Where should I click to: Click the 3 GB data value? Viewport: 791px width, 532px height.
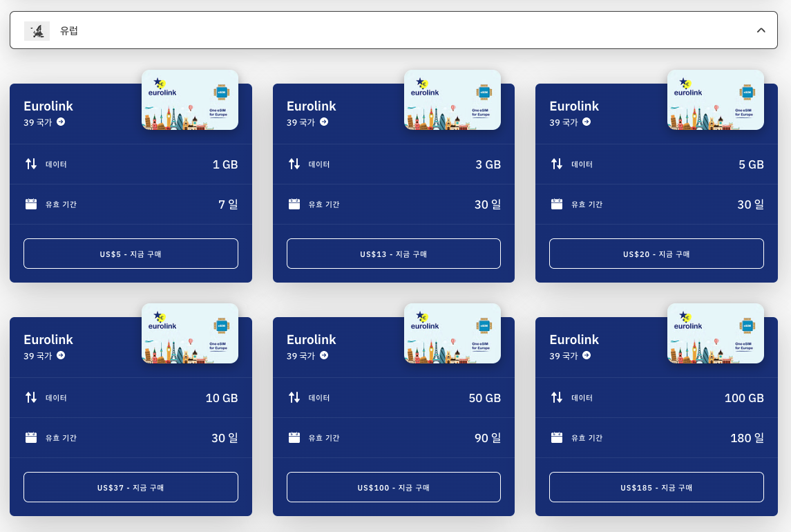pos(488,164)
